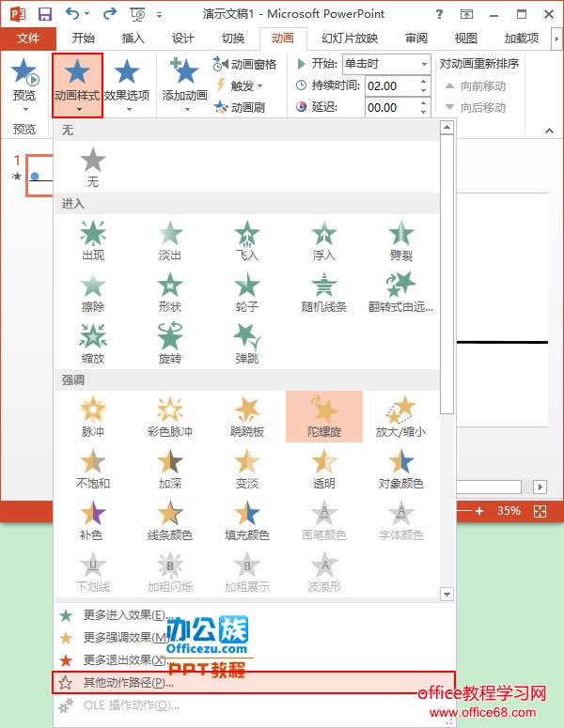Image resolution: width=564 pixels, height=728 pixels.
Task: Switch to the 幻灯片放映 tab
Action: coord(350,39)
